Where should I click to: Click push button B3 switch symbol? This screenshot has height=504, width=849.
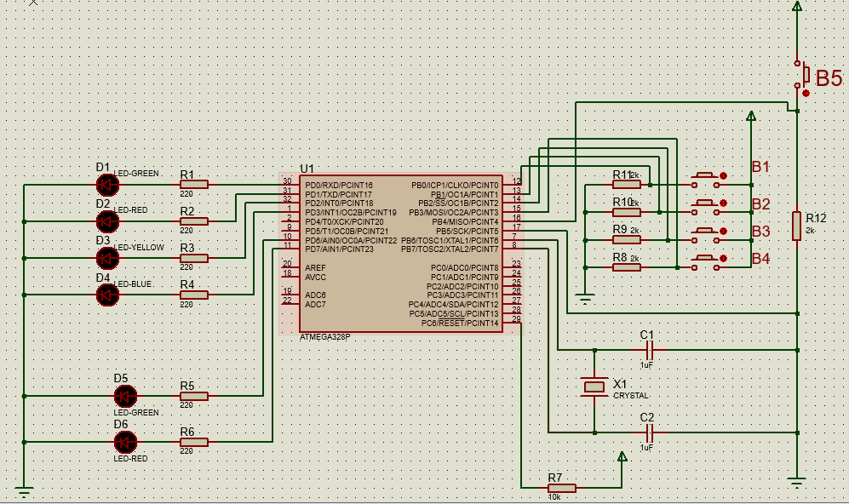pyautogui.click(x=706, y=235)
